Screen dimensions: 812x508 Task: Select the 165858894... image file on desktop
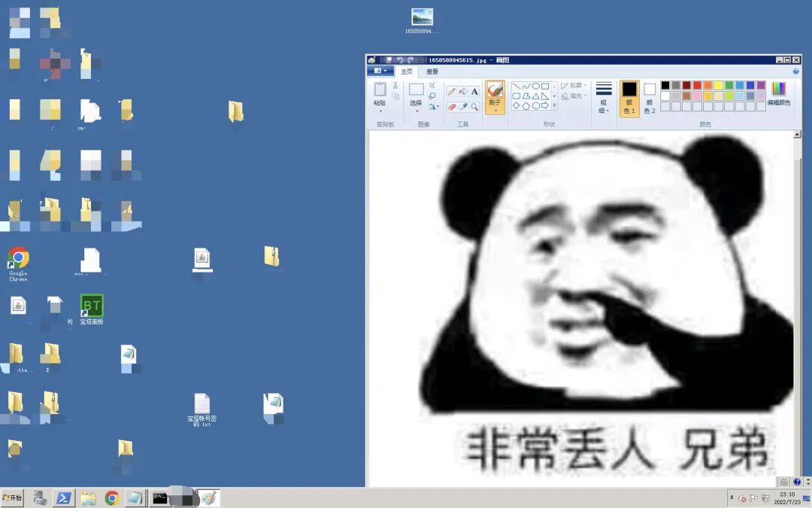click(422, 21)
